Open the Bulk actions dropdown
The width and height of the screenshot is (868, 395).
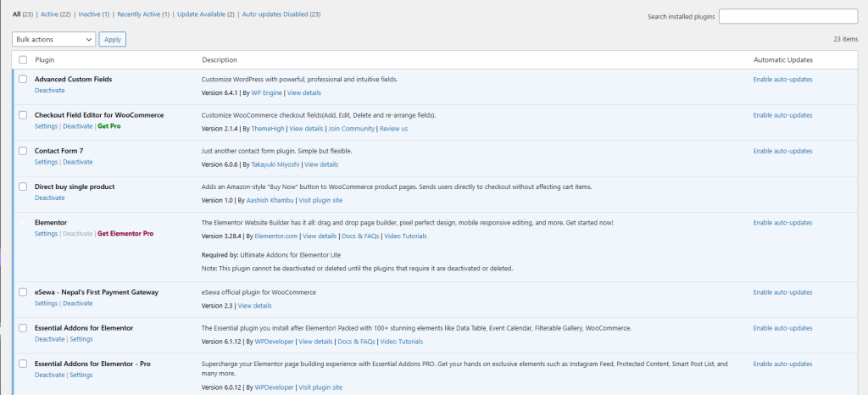54,39
